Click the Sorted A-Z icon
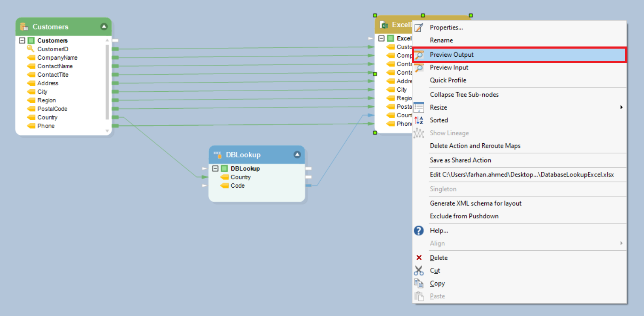This screenshot has width=644, height=316. (419, 120)
